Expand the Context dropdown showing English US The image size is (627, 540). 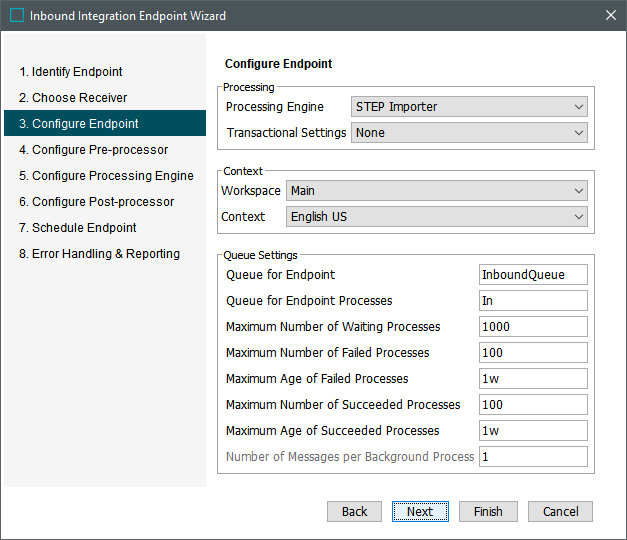click(x=436, y=217)
